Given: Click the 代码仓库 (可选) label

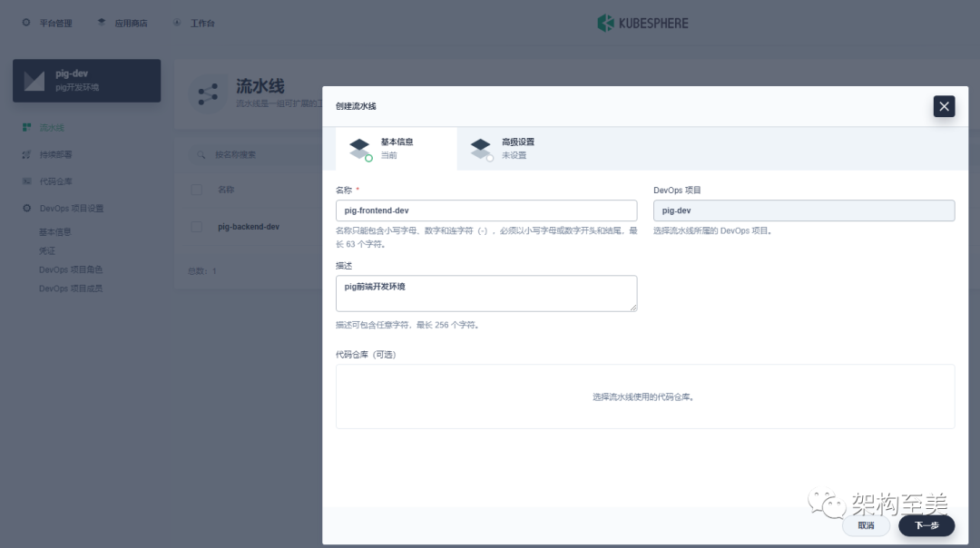Looking at the screenshot, I should [366, 354].
